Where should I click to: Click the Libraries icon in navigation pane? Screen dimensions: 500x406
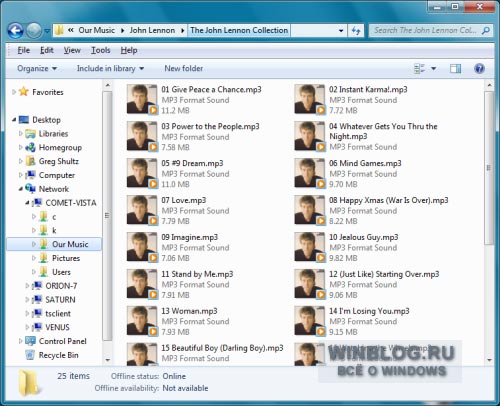click(30, 134)
